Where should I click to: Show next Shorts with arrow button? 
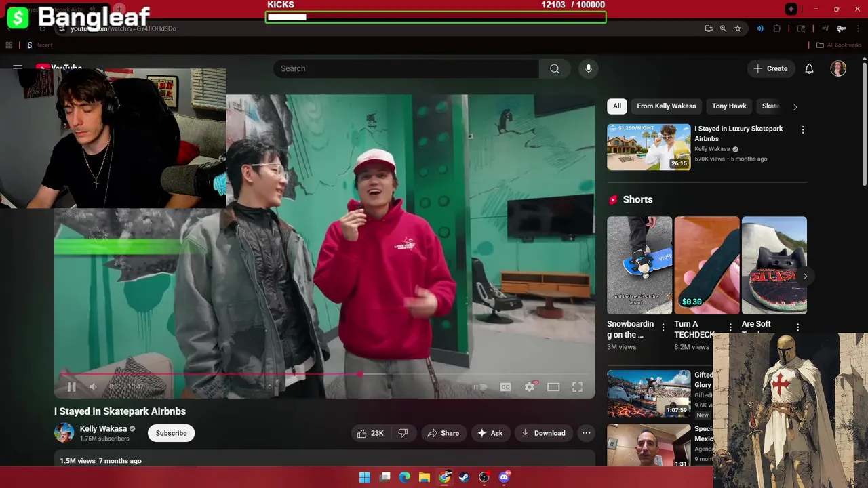point(805,276)
